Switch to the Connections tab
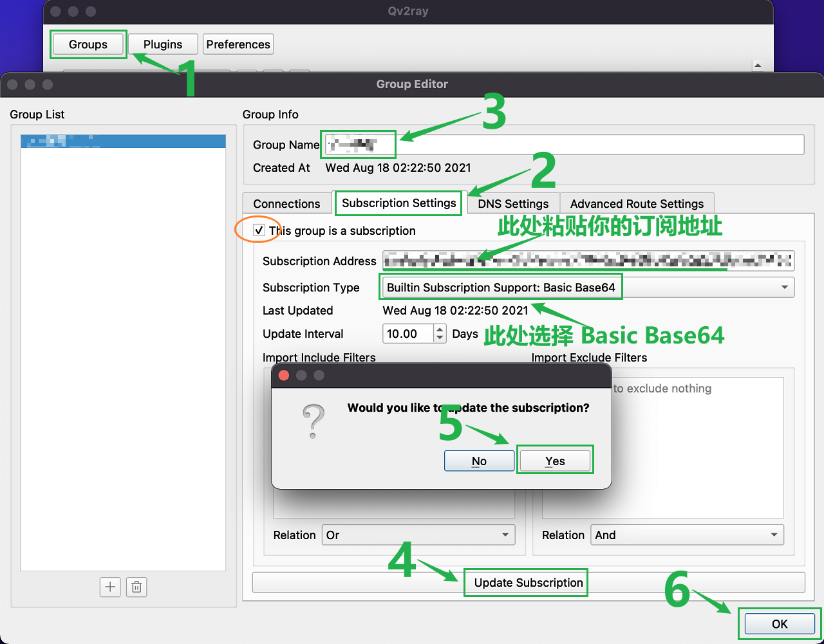This screenshot has height=644, width=824. [x=286, y=204]
